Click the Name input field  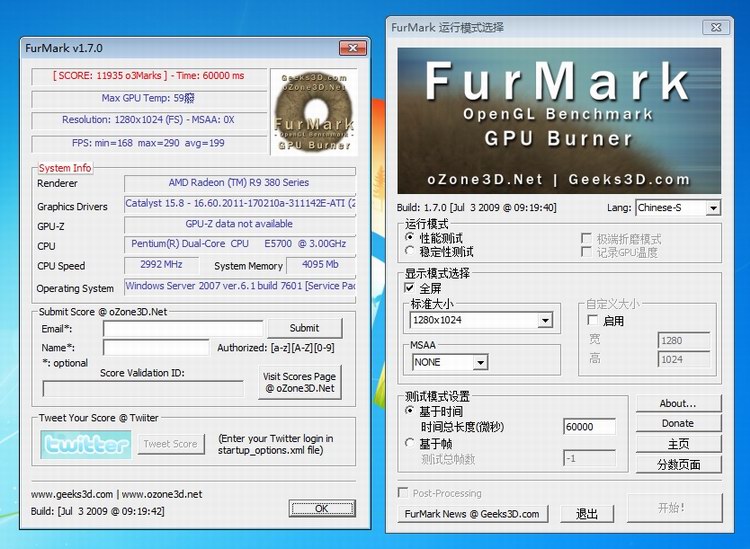click(x=156, y=348)
